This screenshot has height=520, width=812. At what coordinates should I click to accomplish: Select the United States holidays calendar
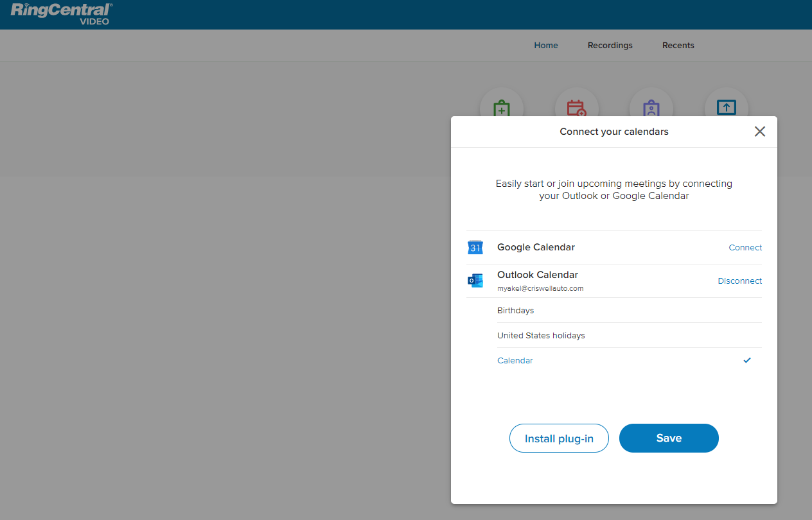pos(630,335)
